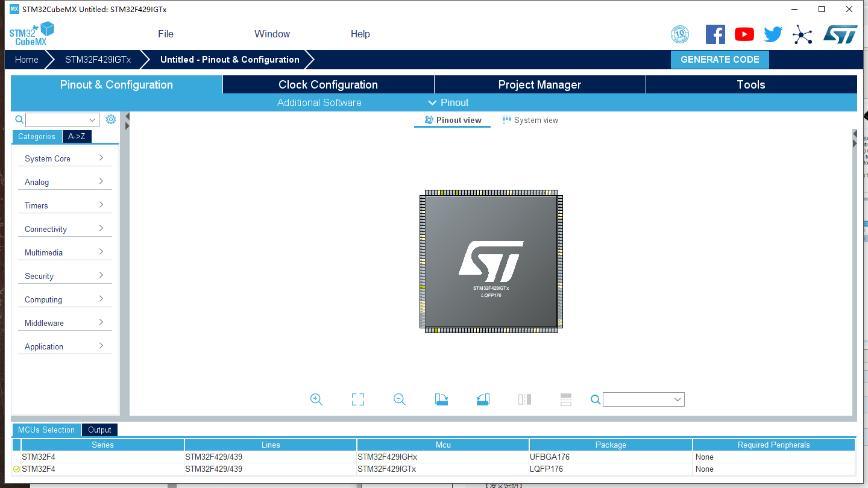868x488 pixels.
Task: Click the GENERATE CODE button
Action: coord(720,60)
